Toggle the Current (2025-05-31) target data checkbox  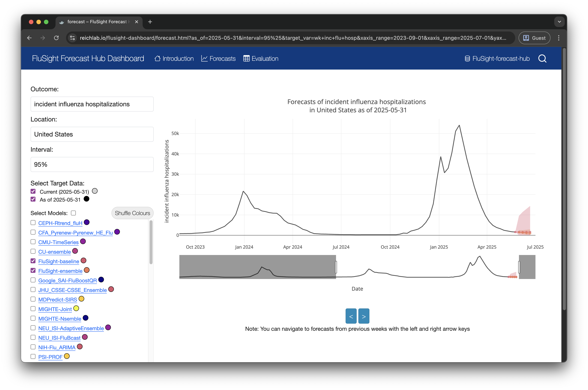(33, 191)
